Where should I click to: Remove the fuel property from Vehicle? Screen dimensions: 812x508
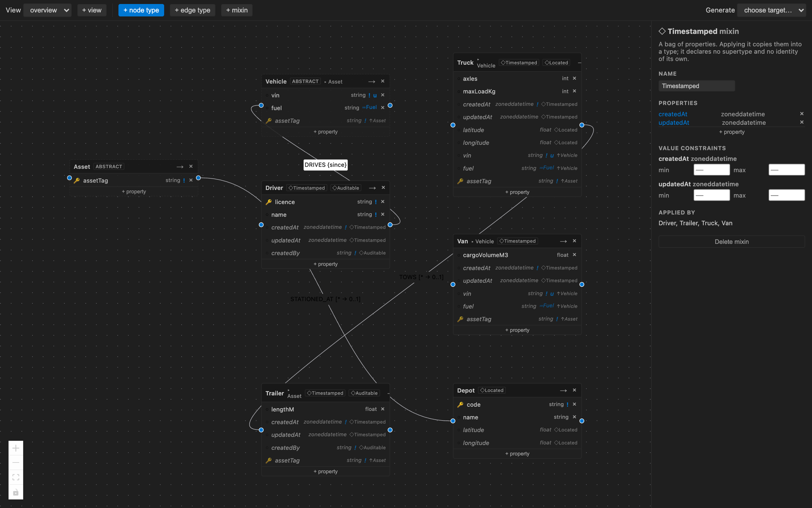[x=383, y=108]
